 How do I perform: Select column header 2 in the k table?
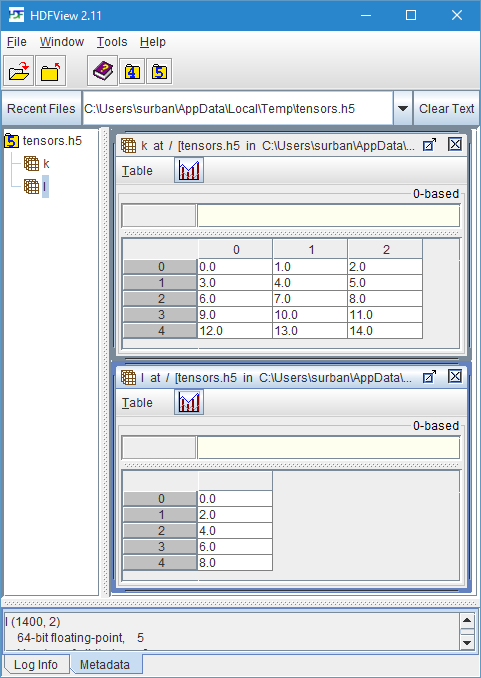(x=385, y=249)
